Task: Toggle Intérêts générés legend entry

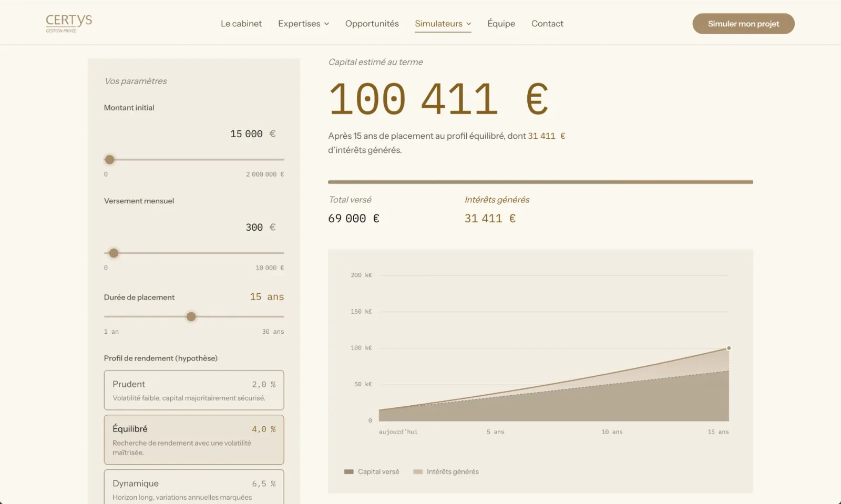Action: coord(446,471)
